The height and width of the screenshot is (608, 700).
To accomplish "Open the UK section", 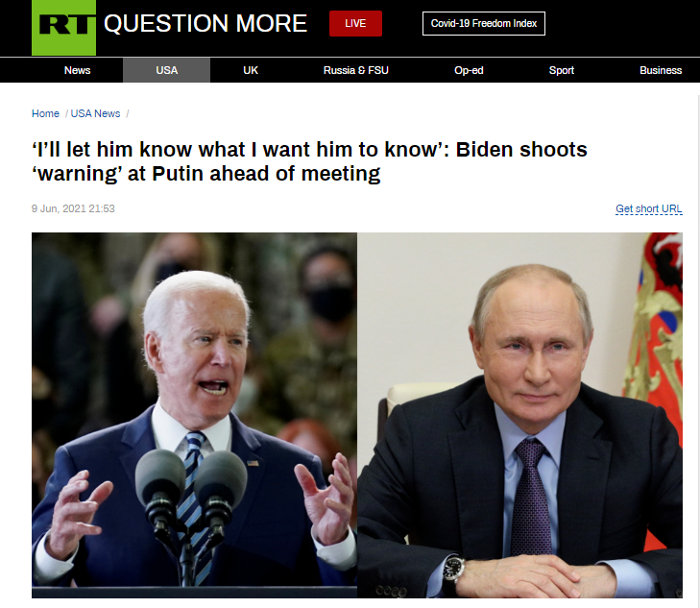I will point(251,70).
